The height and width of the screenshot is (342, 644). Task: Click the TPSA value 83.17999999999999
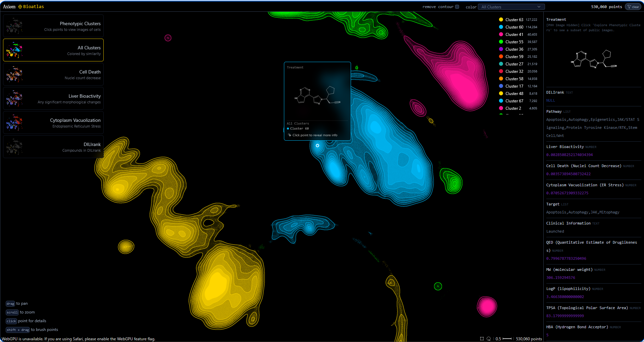point(565,316)
